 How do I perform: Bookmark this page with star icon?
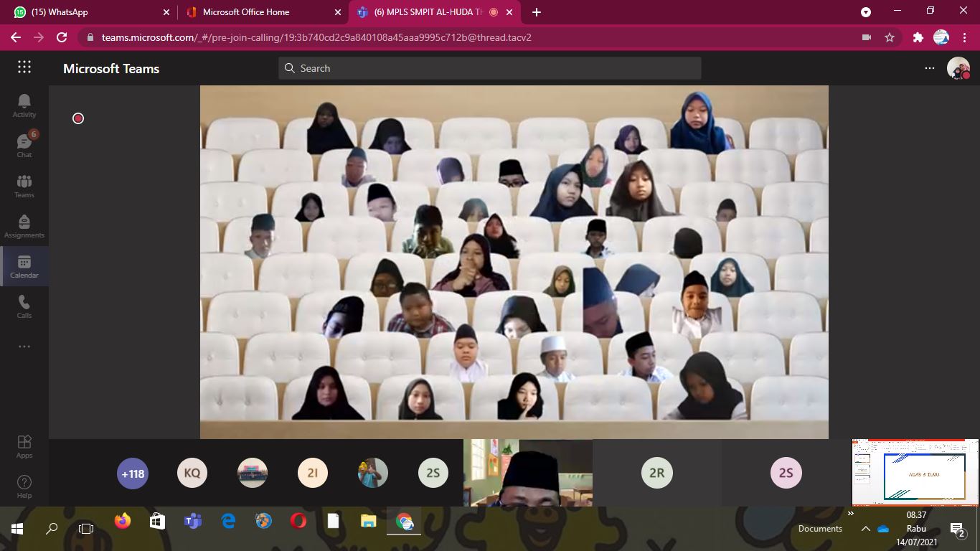[890, 37]
